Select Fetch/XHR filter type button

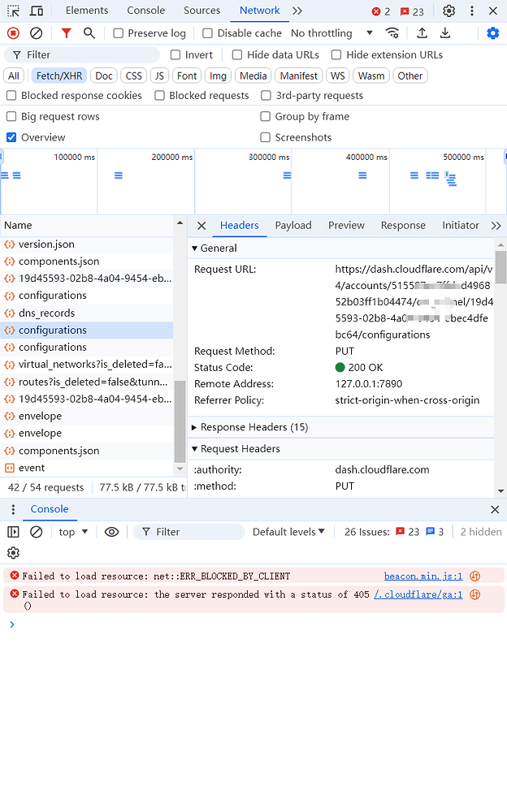59,76
